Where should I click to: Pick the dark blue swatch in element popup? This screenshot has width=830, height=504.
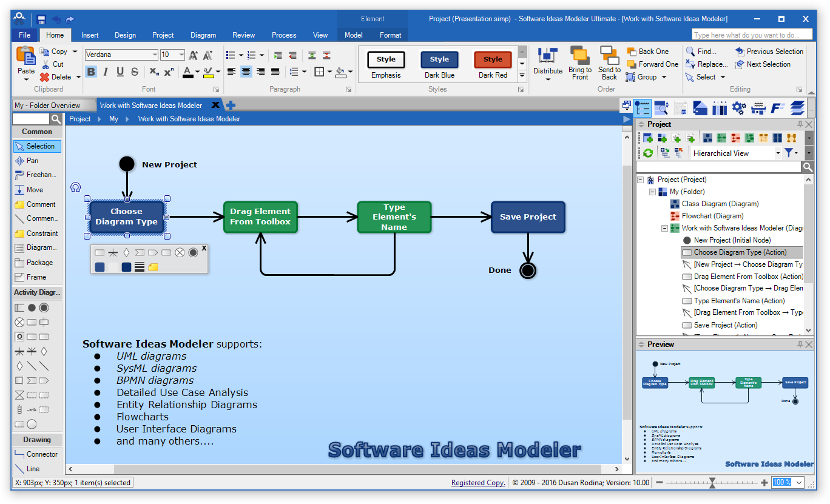tap(126, 266)
